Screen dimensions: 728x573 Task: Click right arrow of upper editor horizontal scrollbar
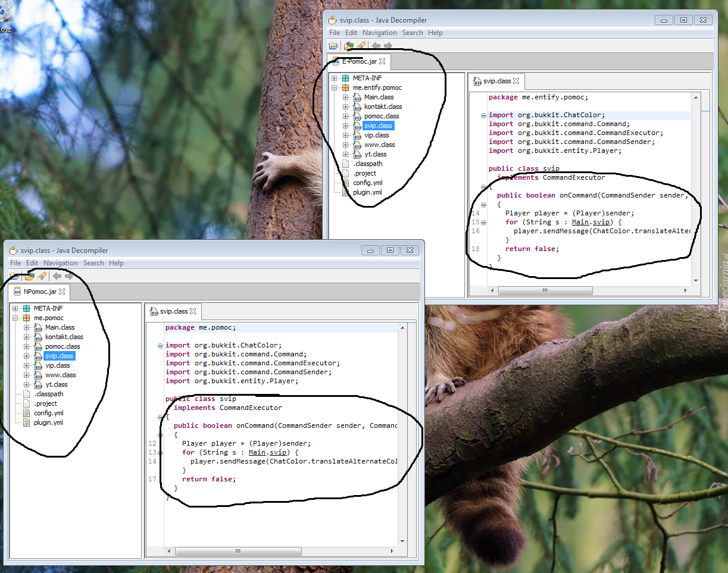point(686,290)
